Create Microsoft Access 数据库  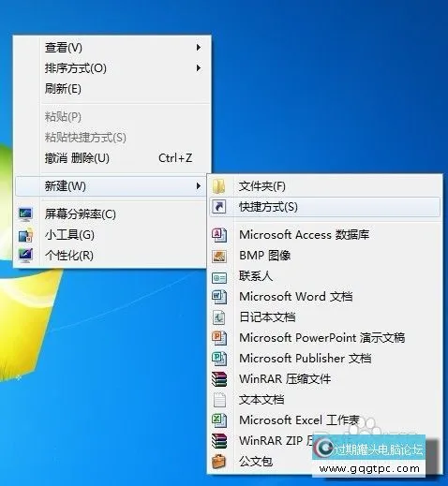[x=325, y=235]
